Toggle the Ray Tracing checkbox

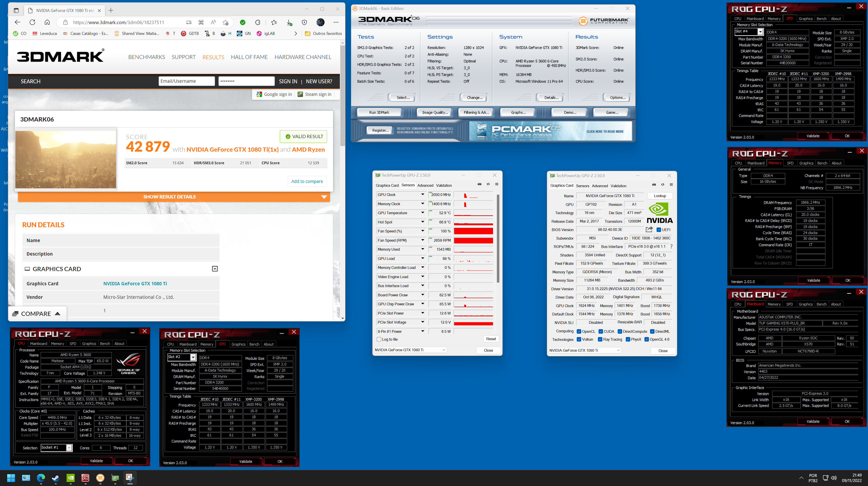point(600,339)
